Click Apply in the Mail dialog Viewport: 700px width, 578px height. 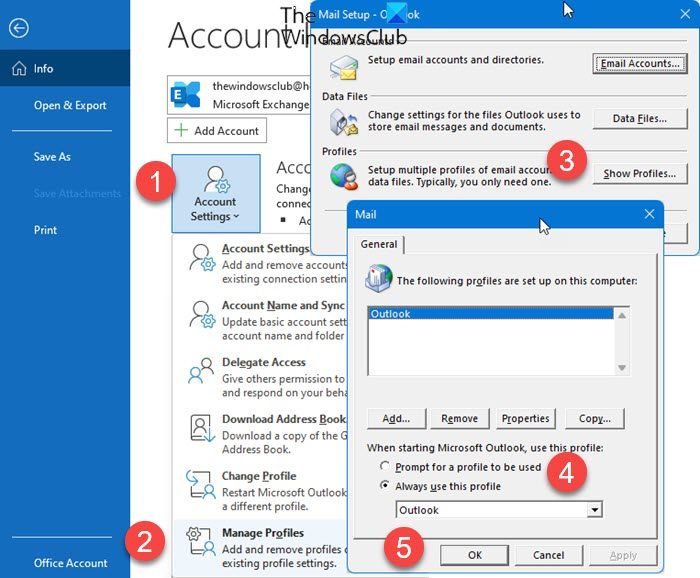click(623, 555)
